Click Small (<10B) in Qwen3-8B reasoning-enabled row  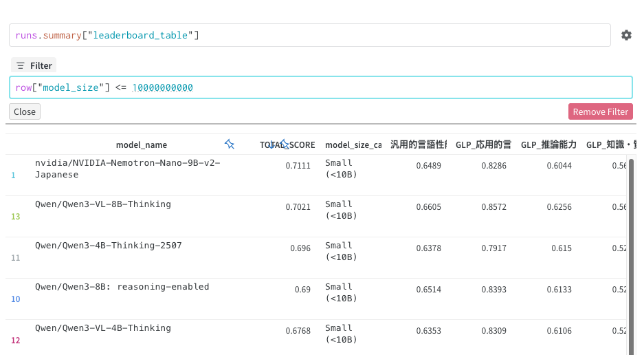pyautogui.click(x=341, y=292)
